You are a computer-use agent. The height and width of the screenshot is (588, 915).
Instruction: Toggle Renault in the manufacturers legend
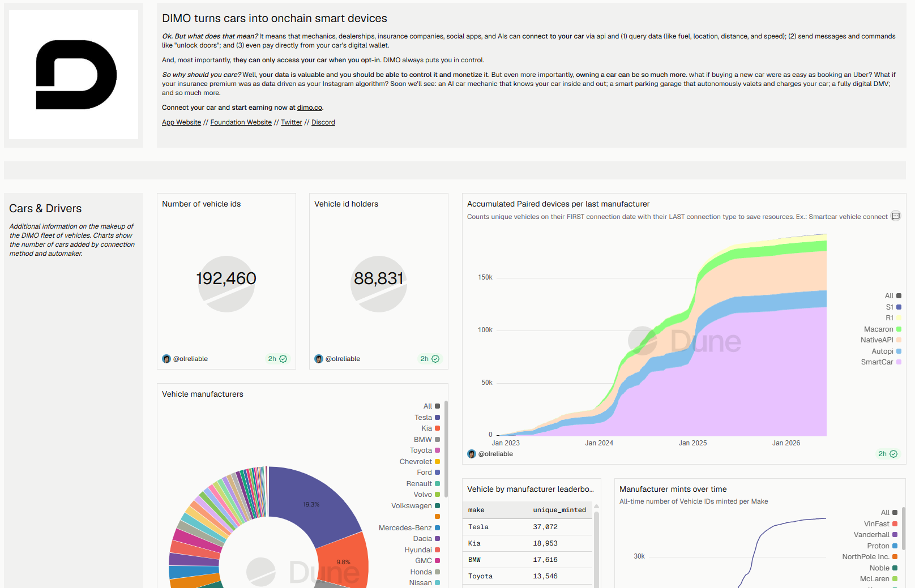423,484
